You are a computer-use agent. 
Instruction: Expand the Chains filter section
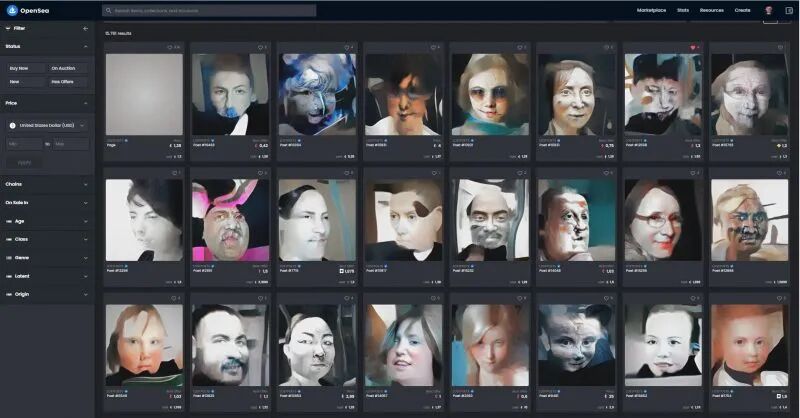tap(47, 184)
